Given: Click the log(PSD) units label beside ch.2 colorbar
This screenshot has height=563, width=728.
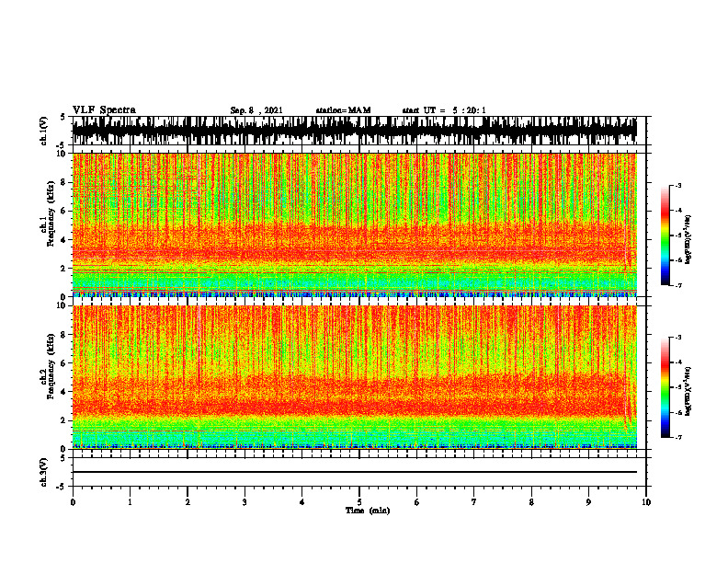Looking at the screenshot, I should point(688,391).
